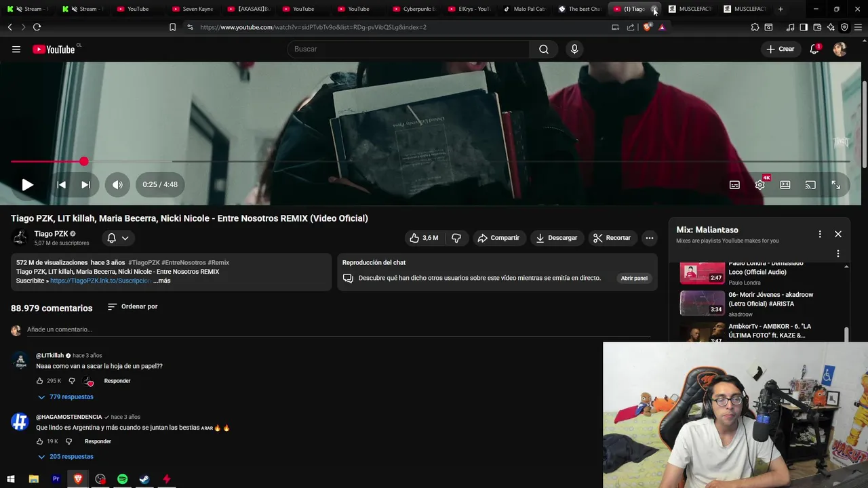Follow the TiagoPZK.lnk.to subscription link
Screen dimensions: 868x488
[100, 281]
